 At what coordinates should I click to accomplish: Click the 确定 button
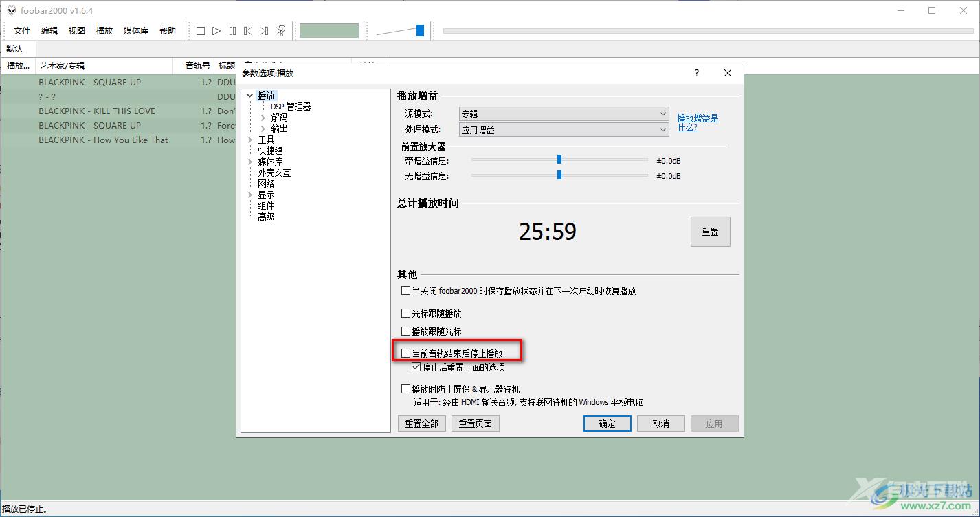tap(608, 423)
